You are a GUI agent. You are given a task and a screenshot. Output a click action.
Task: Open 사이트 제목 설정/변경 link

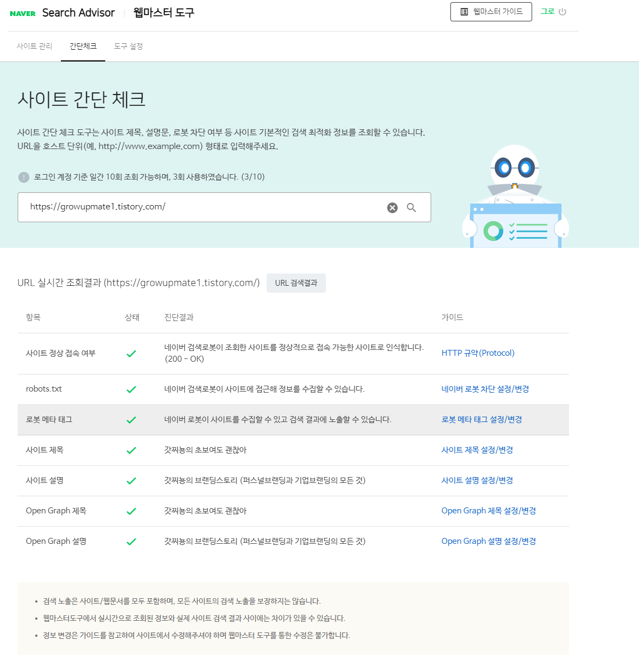[x=477, y=450]
